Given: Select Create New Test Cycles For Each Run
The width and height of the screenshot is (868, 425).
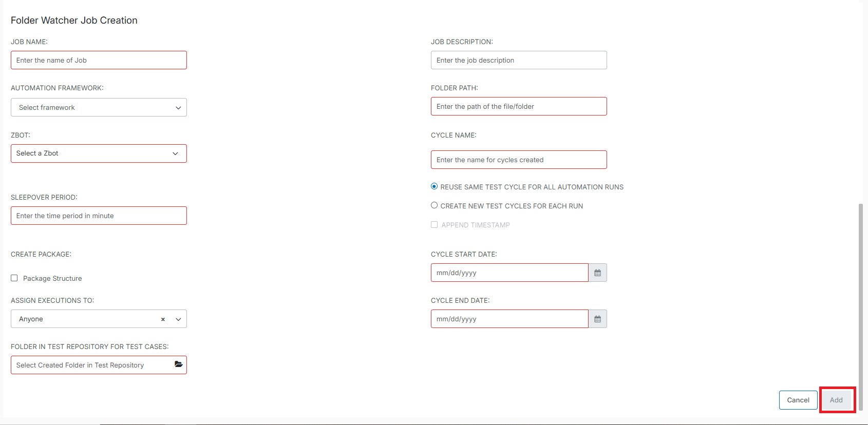Looking at the screenshot, I should [x=435, y=205].
